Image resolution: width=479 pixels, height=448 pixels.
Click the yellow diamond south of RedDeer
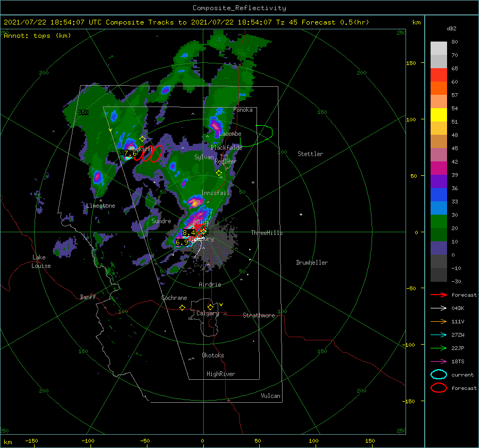(x=219, y=173)
